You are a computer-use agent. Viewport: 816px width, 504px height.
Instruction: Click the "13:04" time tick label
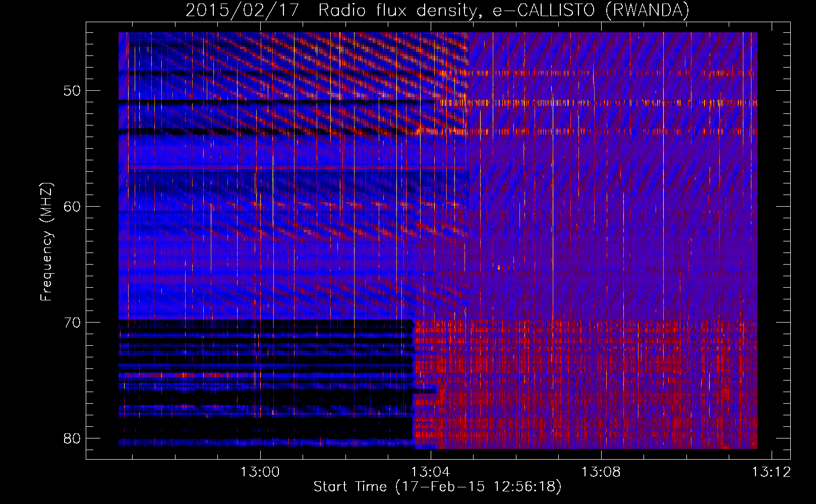(x=431, y=472)
